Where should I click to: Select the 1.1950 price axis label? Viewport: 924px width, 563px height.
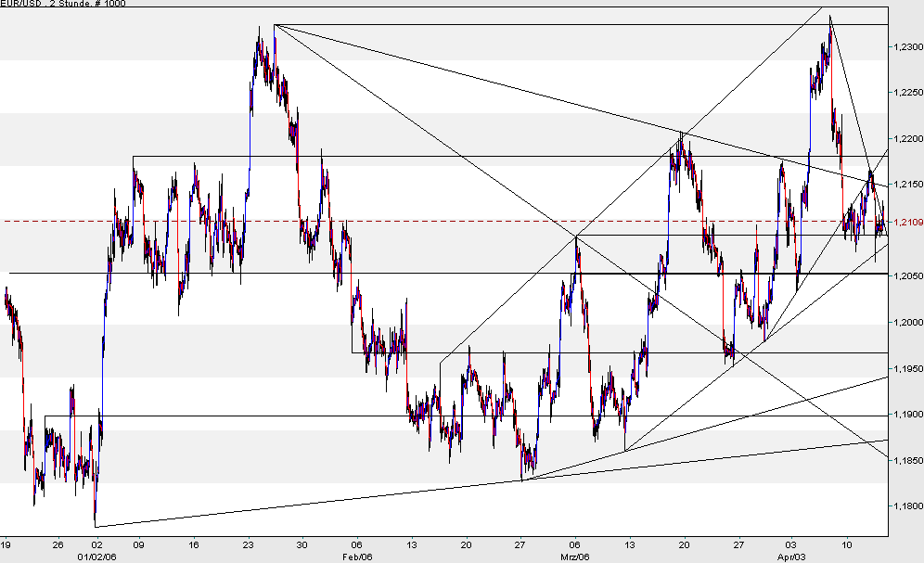coord(905,368)
